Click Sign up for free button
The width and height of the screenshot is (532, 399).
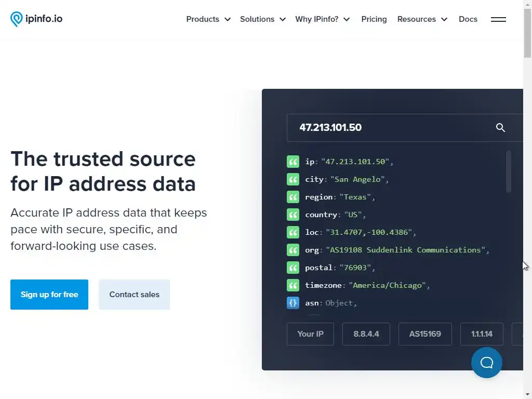coord(49,295)
